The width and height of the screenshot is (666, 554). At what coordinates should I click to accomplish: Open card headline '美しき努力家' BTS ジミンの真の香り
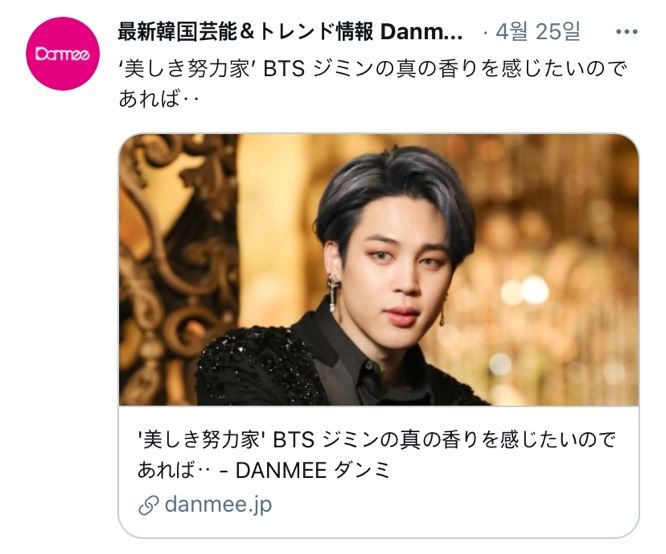tap(376, 440)
